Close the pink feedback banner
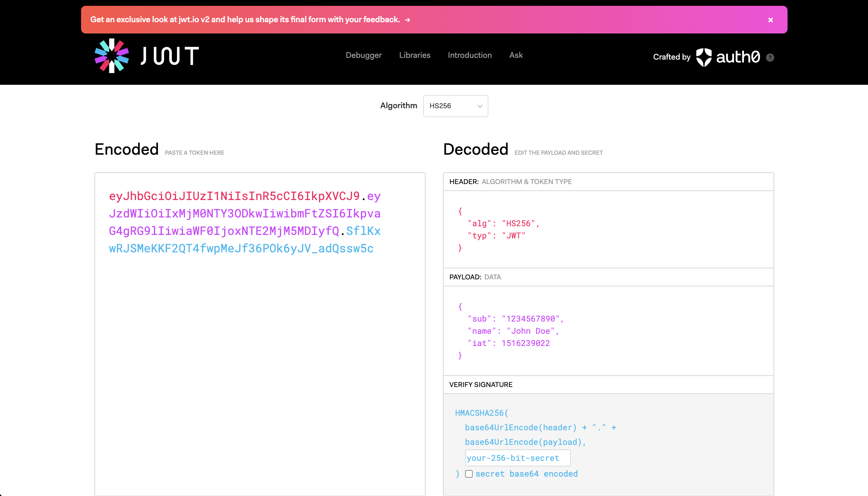Screen dimensions: 868x496 pyautogui.click(x=771, y=20)
